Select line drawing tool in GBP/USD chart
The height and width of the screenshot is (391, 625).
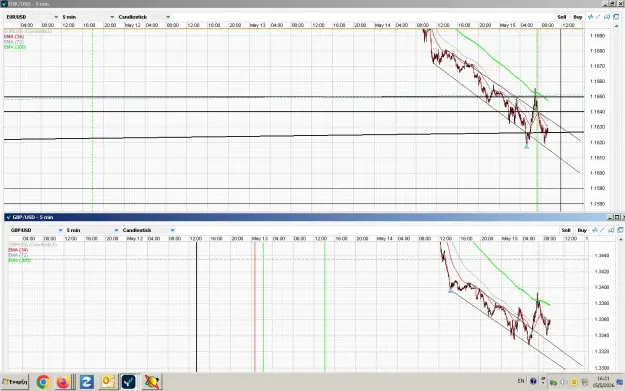(x=602, y=230)
